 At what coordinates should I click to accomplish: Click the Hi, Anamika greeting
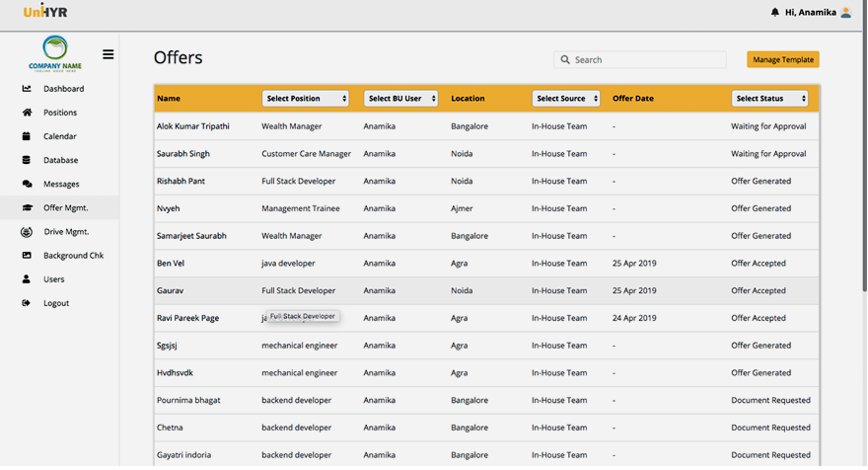[x=811, y=12]
